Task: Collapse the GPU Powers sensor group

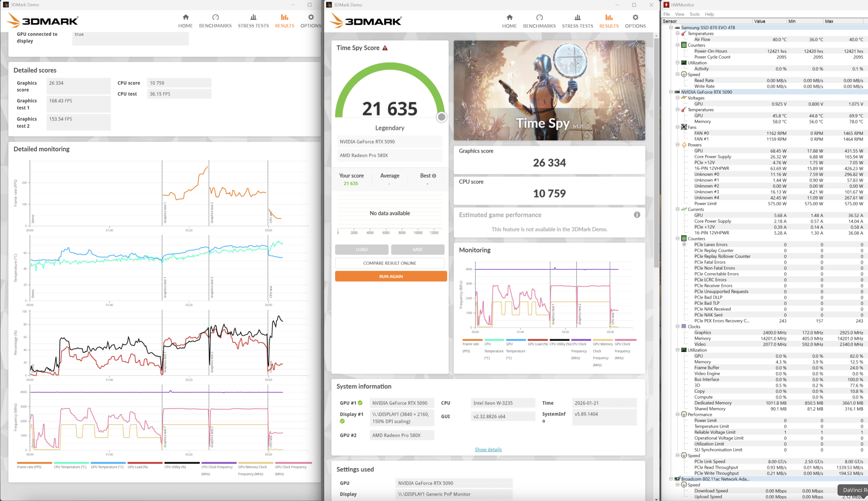Action: [677, 145]
